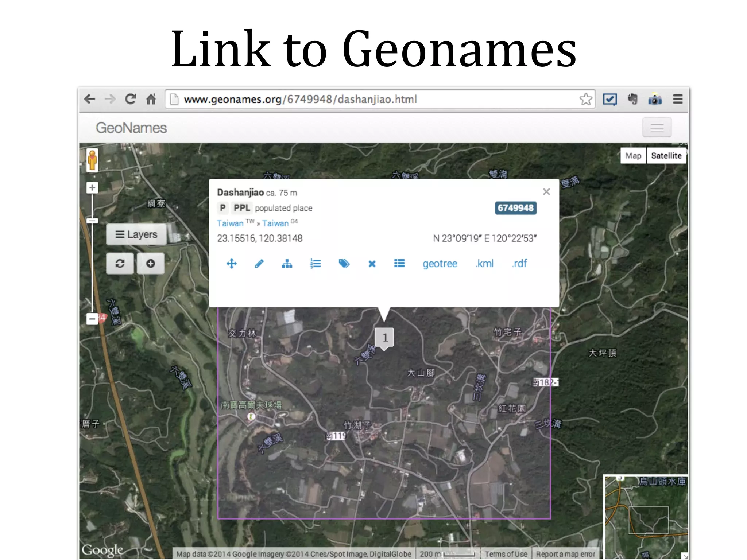Download the .kml link
The width and height of the screenshot is (747, 560).
tap(485, 264)
